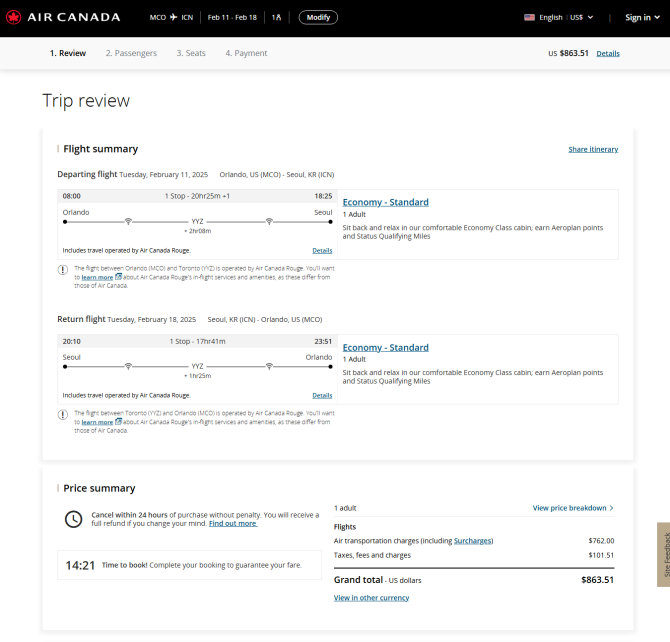Click external-link icon after first learn more
Image resolution: width=670 pixels, height=642 pixels.
(118, 277)
